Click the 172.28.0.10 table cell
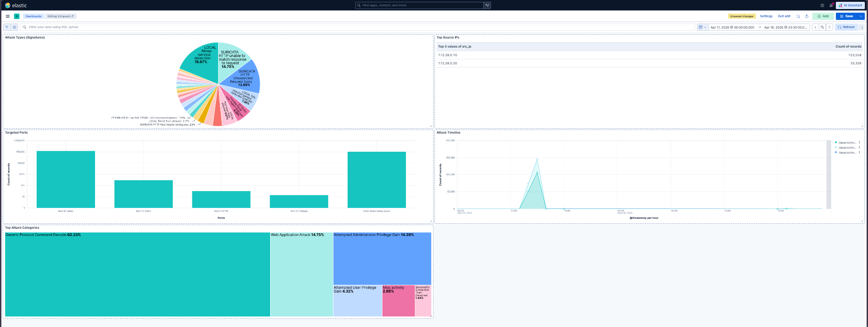 [x=448, y=55]
